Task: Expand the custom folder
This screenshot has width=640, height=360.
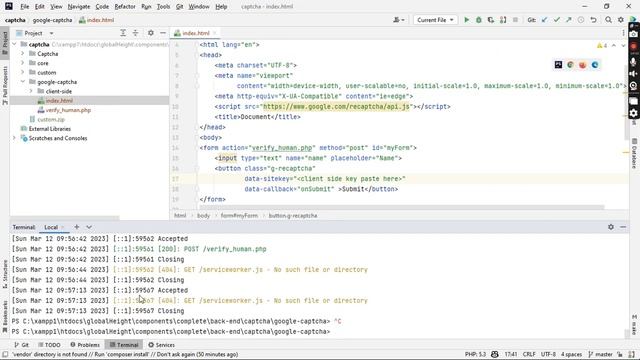Action: 23,72
